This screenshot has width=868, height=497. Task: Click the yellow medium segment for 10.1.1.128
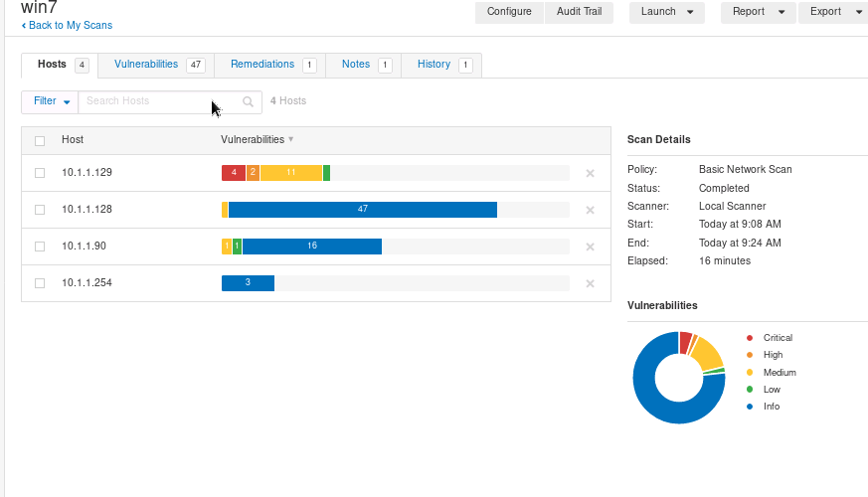(225, 210)
